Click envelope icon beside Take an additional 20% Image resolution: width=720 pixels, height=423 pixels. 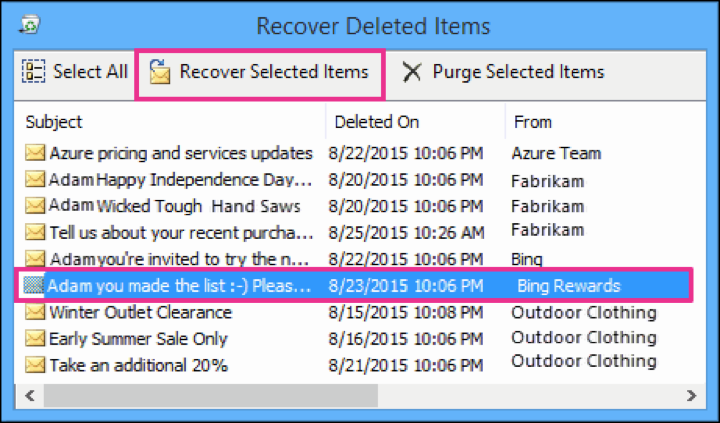pyautogui.click(x=36, y=364)
